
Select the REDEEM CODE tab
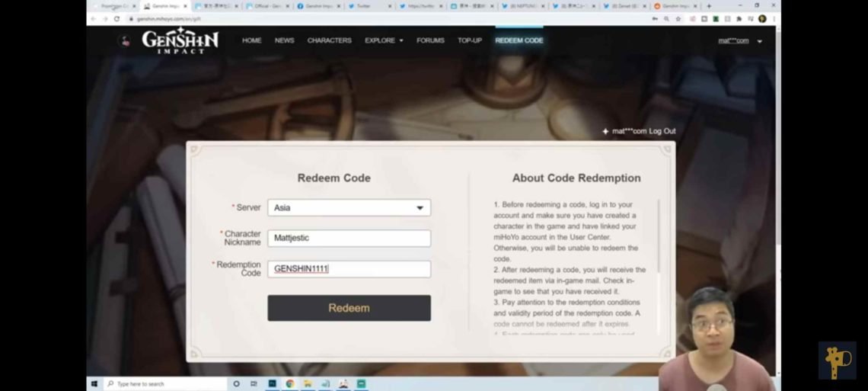click(x=519, y=40)
